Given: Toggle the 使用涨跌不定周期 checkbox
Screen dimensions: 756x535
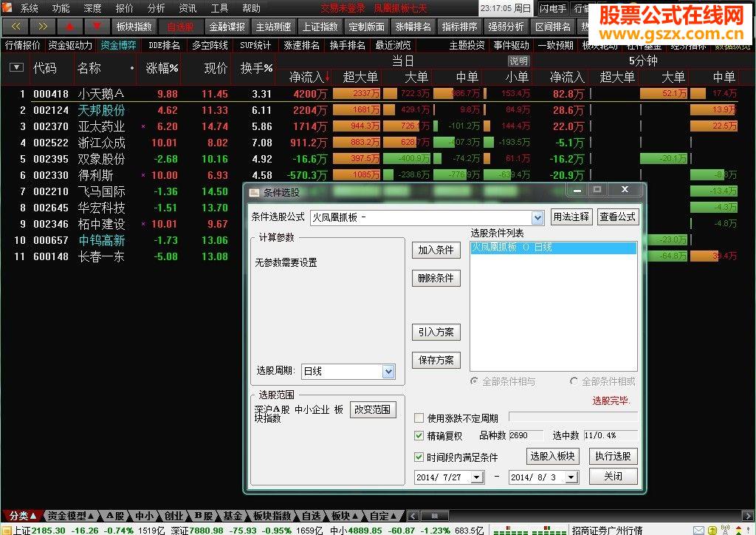Looking at the screenshot, I should [419, 418].
